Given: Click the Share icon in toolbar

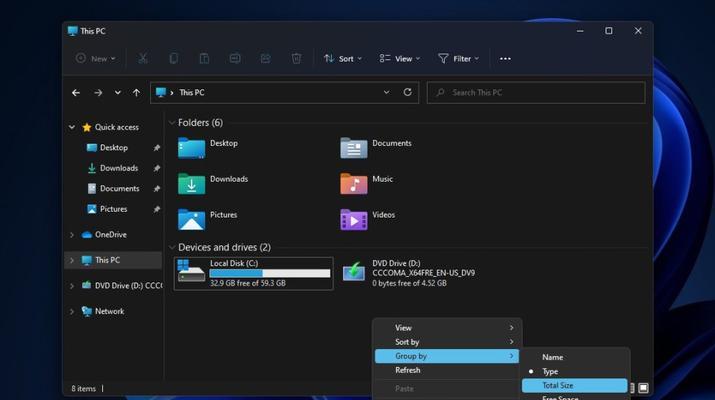Looking at the screenshot, I should [x=265, y=58].
